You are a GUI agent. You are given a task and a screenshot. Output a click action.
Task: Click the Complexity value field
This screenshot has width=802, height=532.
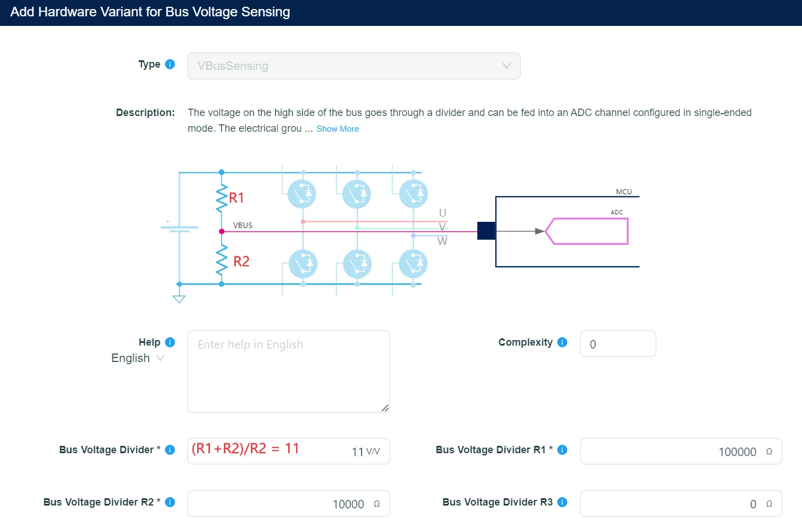[x=618, y=344]
